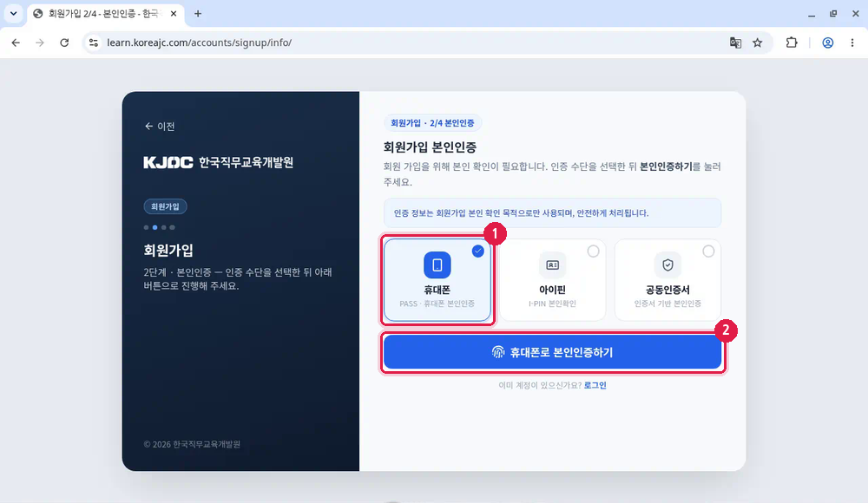Click the ID card icon on 아이핀 card

[x=552, y=265]
